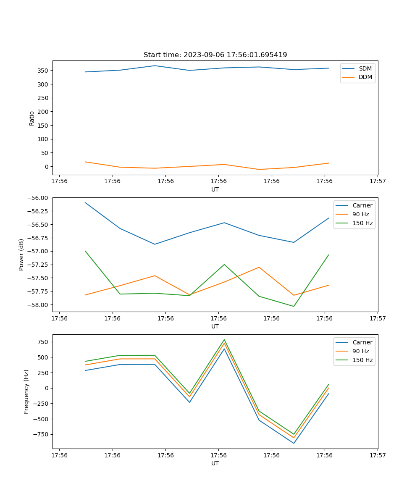The image size is (420, 504).
Task: Click the Carrier legend entry in the Frequency plot
Action: (x=362, y=342)
